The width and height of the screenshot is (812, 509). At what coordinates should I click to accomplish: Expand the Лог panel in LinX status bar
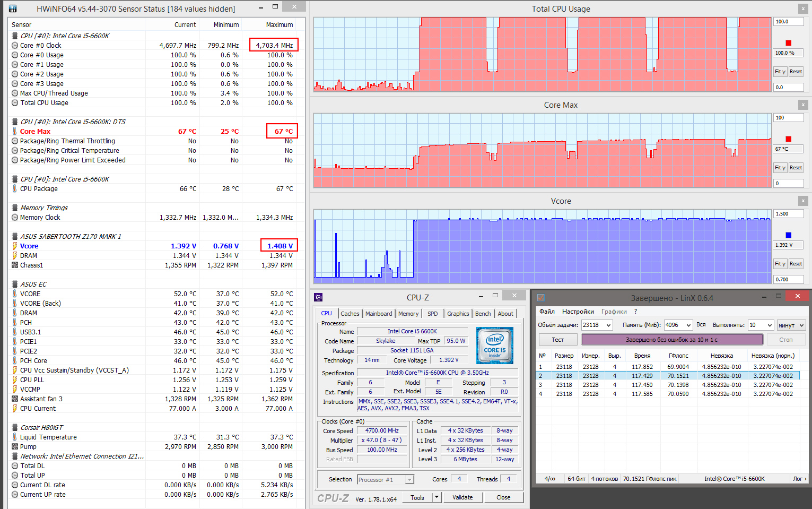point(800,479)
